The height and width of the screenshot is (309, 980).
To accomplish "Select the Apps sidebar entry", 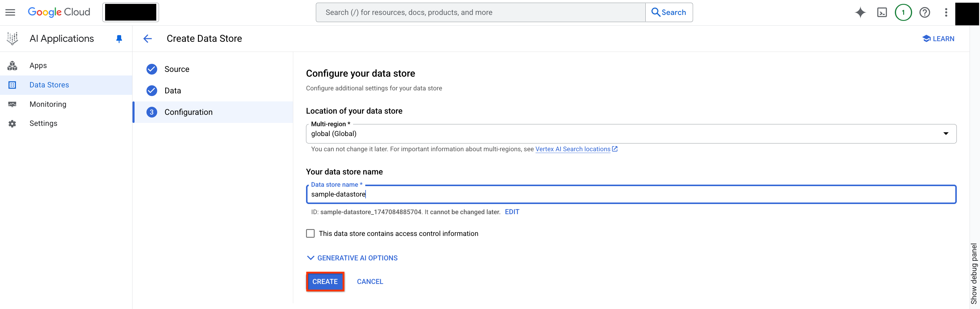I will (x=38, y=65).
